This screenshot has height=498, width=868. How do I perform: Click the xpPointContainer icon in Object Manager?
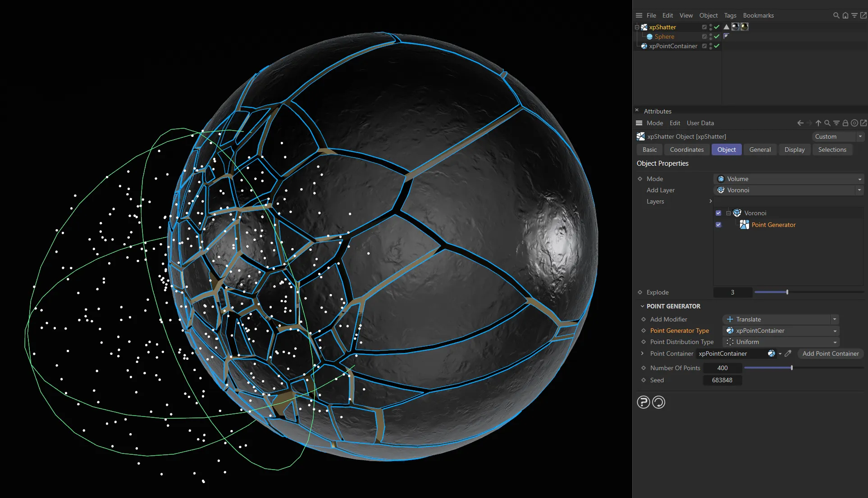644,46
